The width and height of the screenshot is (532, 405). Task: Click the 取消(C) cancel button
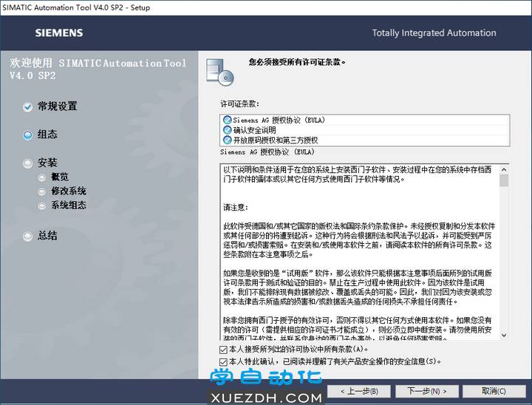[x=494, y=392]
